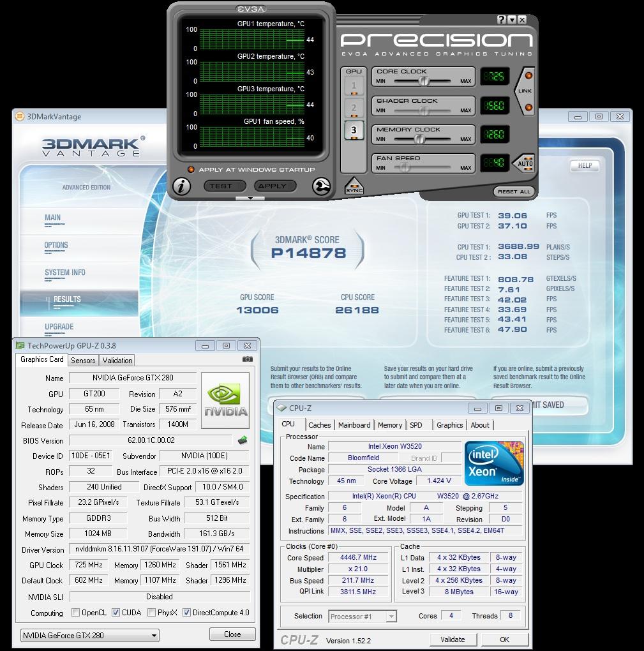Click RESET ALL in Precision

tap(514, 191)
